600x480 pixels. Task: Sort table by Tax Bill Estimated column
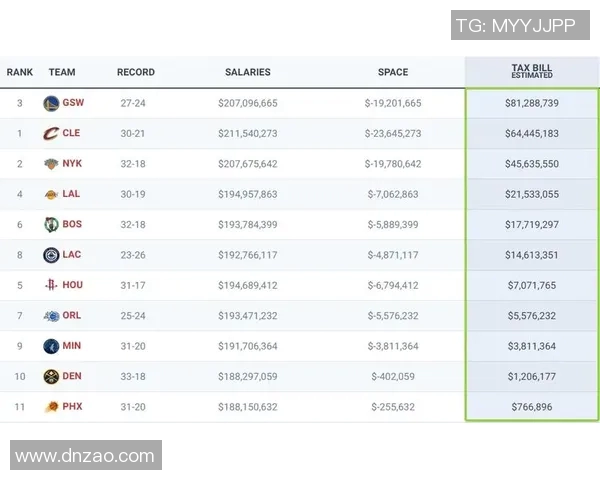click(x=532, y=72)
